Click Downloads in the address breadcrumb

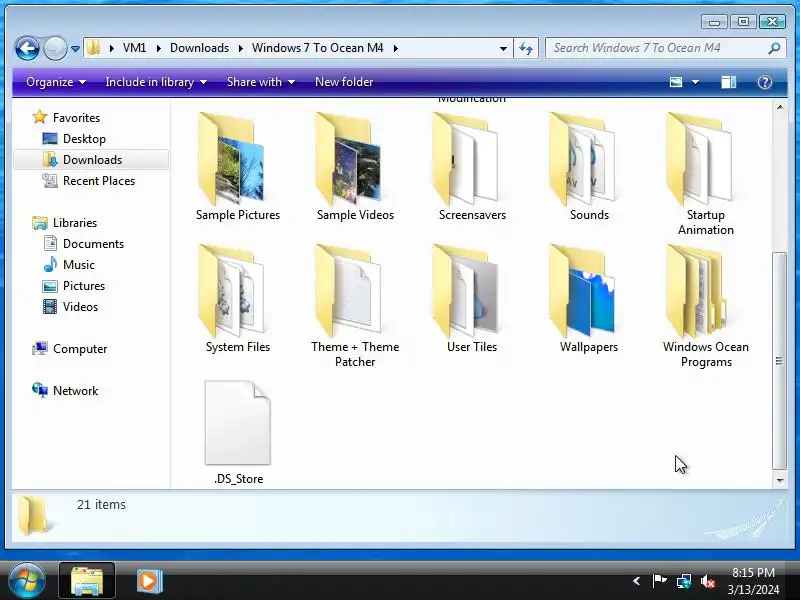(x=199, y=48)
